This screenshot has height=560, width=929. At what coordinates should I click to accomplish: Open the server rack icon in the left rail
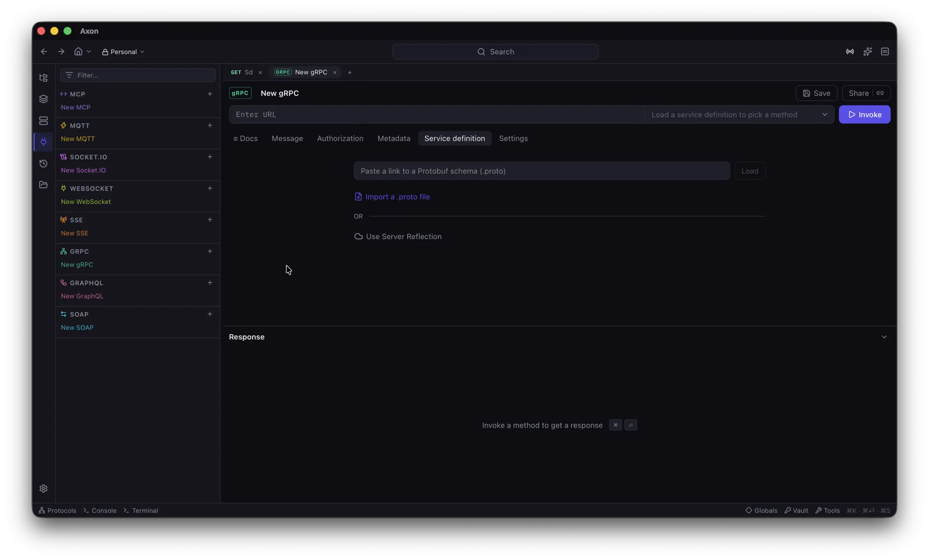pos(44,121)
